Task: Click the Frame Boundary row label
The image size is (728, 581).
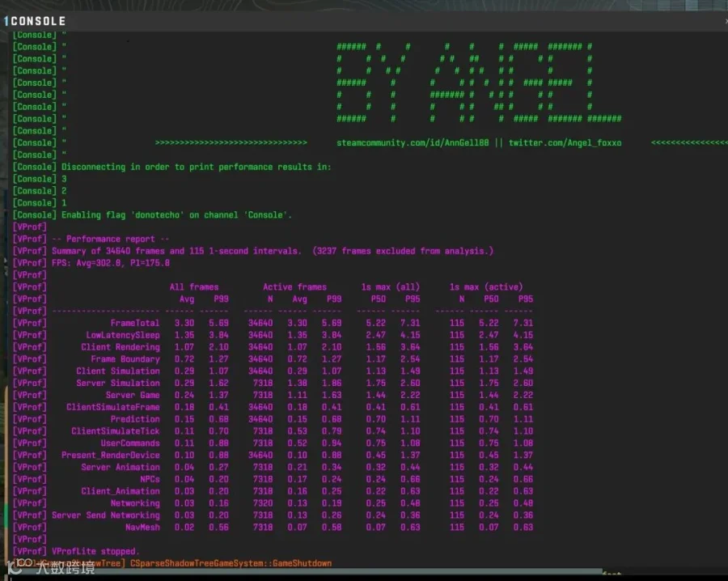Action: 125,359
